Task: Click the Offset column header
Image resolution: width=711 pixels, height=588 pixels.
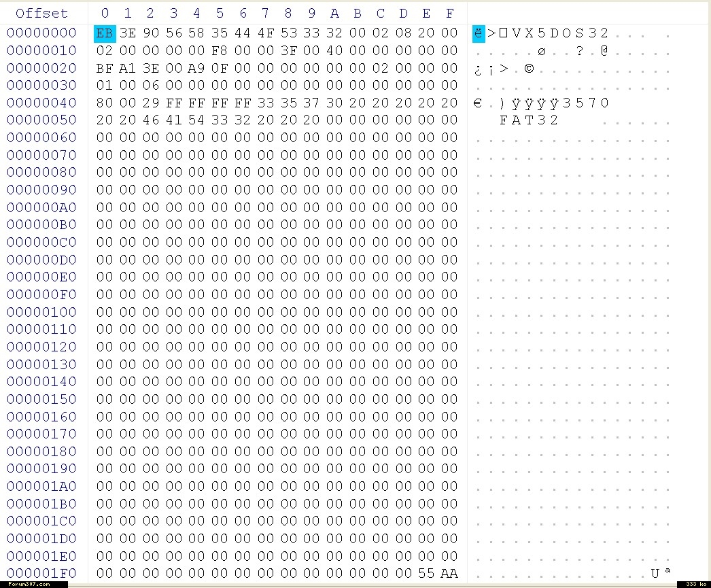Action: point(42,13)
